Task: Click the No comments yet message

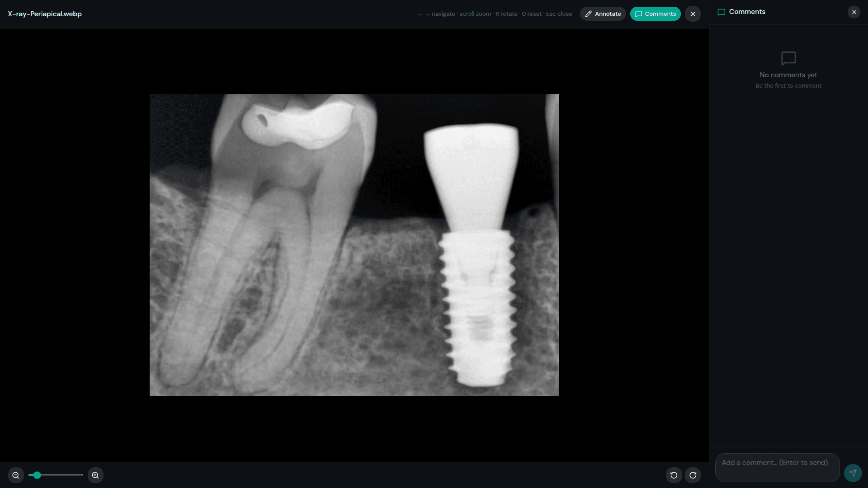Action: (788, 75)
